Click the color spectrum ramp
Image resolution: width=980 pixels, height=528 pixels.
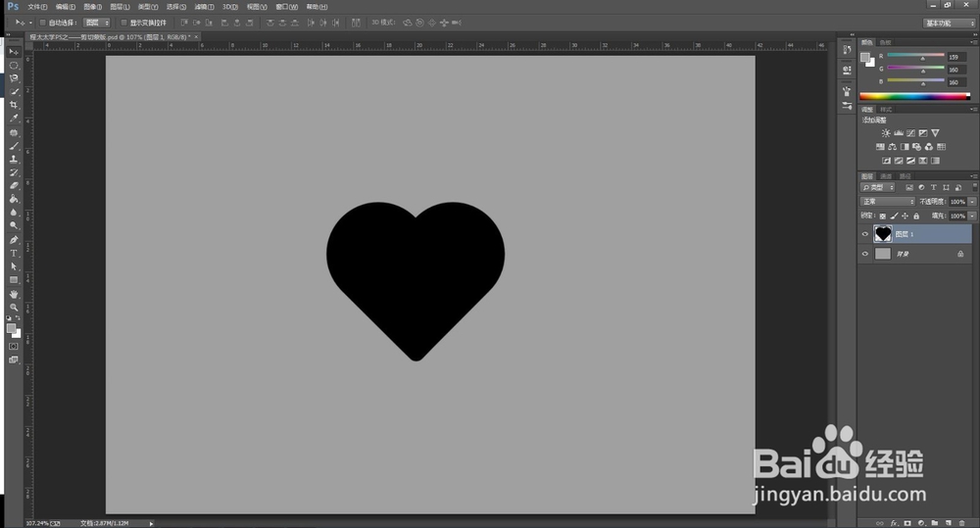pos(915,96)
